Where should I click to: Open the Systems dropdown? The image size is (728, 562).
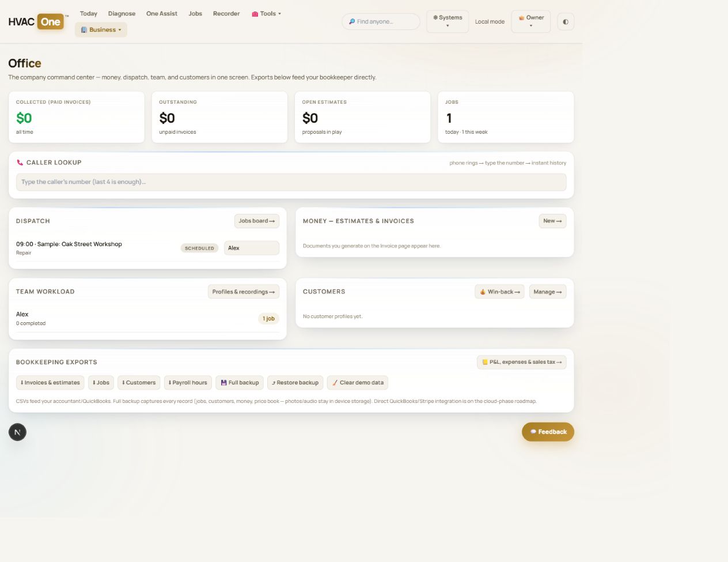(448, 21)
